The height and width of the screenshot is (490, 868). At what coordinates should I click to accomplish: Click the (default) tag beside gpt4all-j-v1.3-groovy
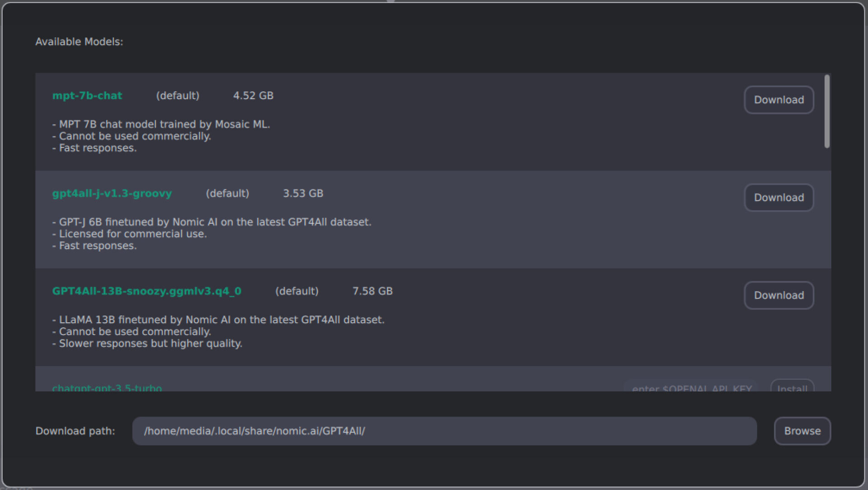(227, 193)
